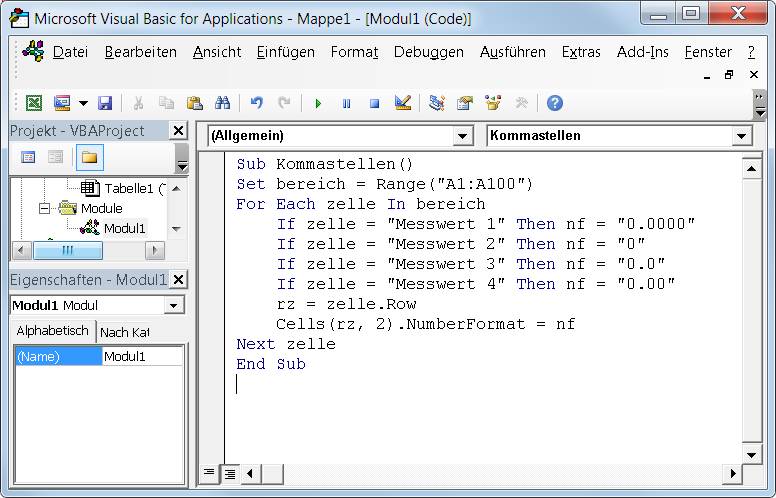
Task: Open the (Allgemein) object dropdown
Action: pos(463,136)
